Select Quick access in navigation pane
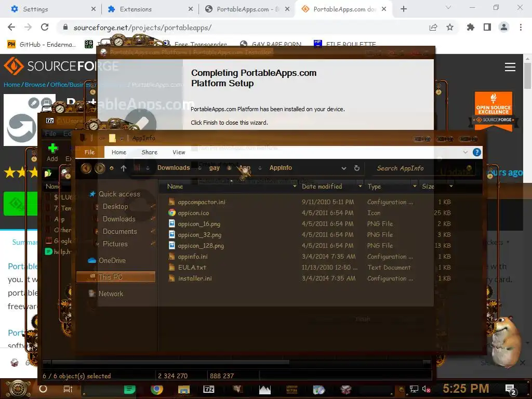The image size is (532, 399). point(119,194)
